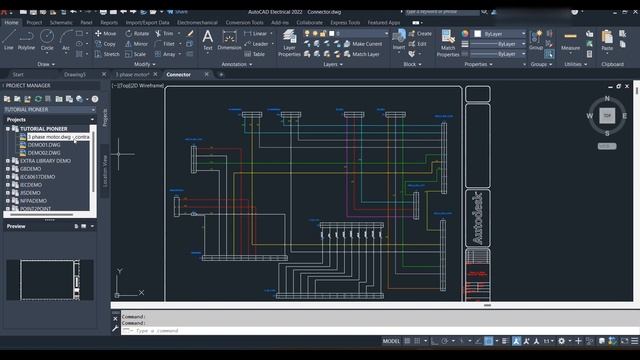Expand the Annotation panel dropdown
Image resolution: width=640 pixels, height=360 pixels.
coord(237,64)
